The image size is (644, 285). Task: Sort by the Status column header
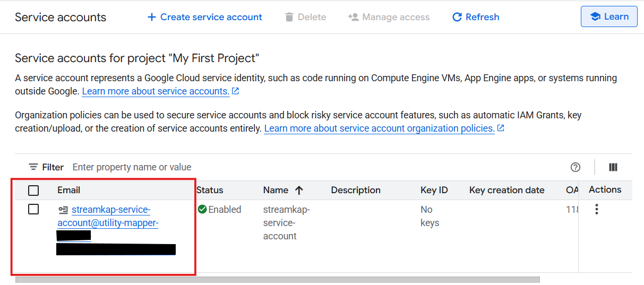(x=210, y=190)
